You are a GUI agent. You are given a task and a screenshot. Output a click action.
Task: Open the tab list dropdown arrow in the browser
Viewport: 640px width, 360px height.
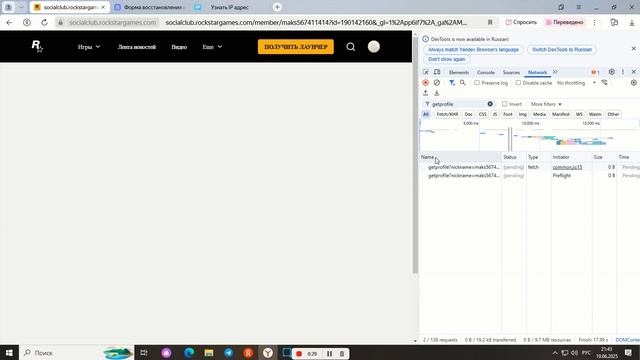[x=21, y=7]
